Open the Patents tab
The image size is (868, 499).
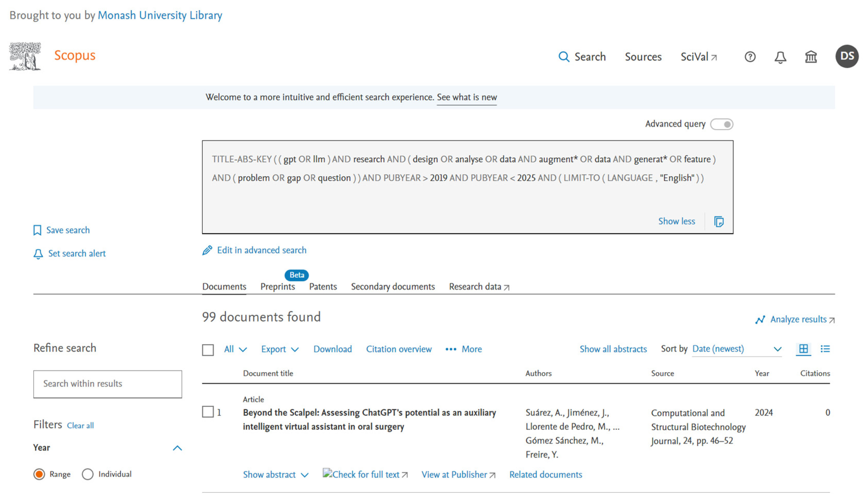pos(323,286)
